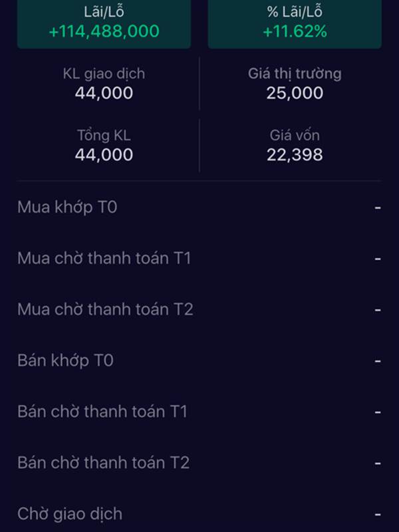
Task: Click the Giá vốn label
Action: coord(295,136)
